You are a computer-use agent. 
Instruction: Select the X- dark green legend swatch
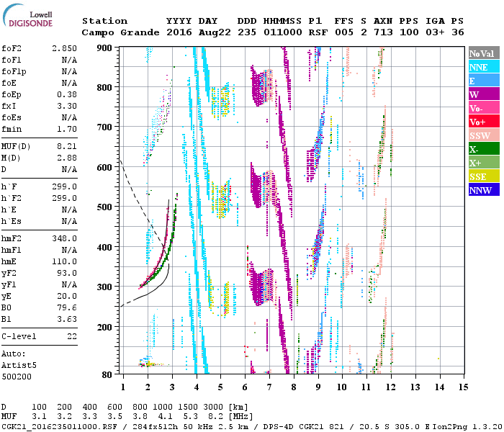tap(484, 149)
